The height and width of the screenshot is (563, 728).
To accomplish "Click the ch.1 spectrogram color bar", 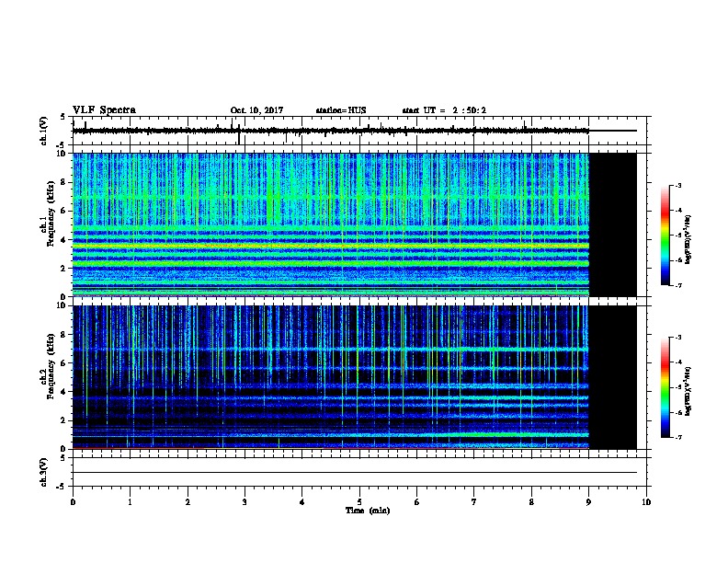I will point(665,236).
